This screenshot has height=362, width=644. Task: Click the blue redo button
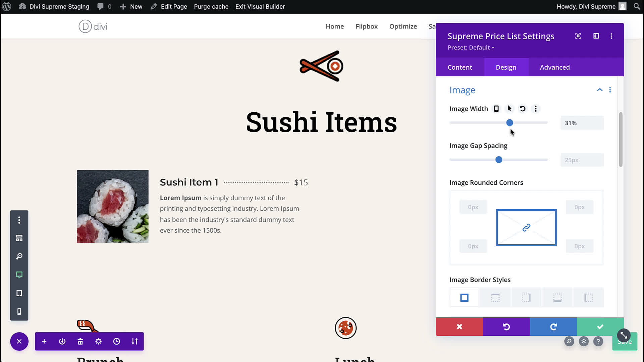tap(553, 326)
